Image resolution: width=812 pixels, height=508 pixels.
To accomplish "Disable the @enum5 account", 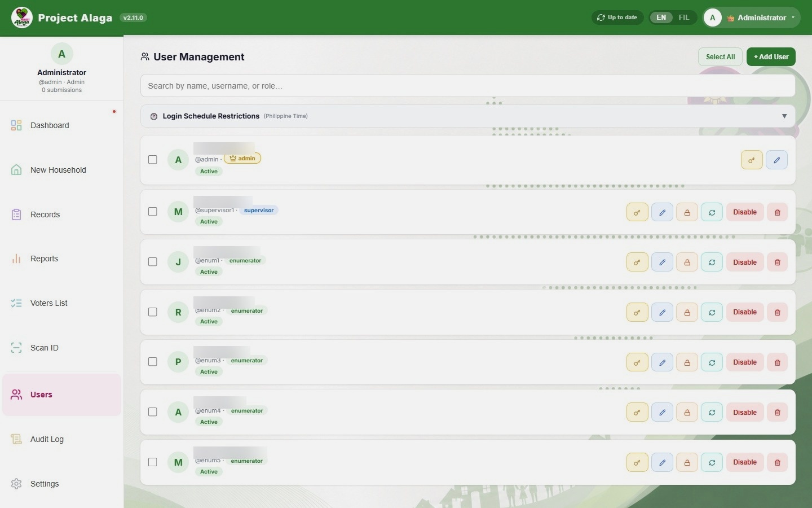I will click(745, 462).
